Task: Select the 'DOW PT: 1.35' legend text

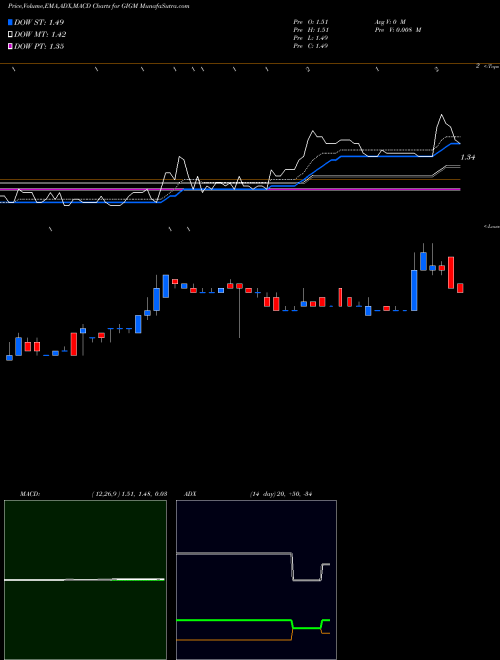Action: pyautogui.click(x=39, y=46)
